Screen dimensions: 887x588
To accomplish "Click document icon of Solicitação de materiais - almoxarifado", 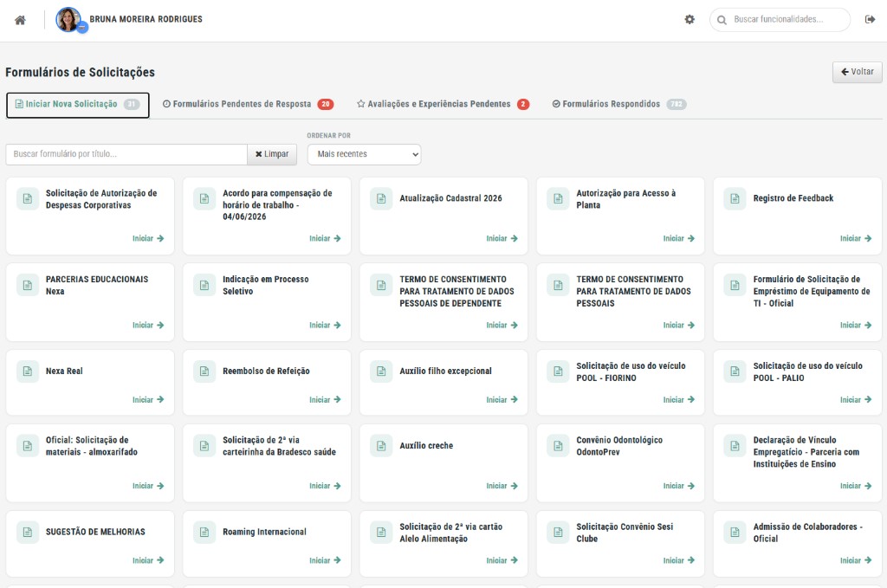I will click(27, 446).
